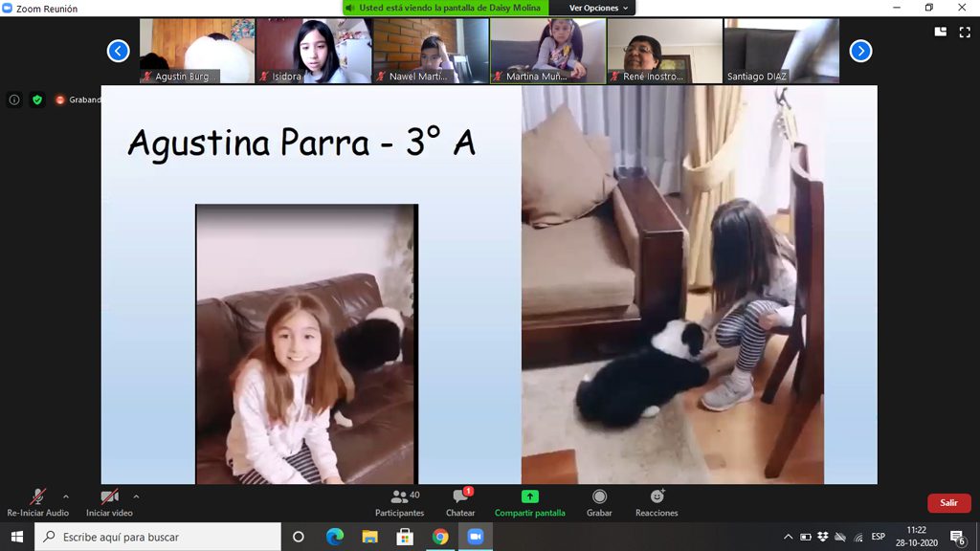Switch the gallery view layout icon

[x=940, y=32]
